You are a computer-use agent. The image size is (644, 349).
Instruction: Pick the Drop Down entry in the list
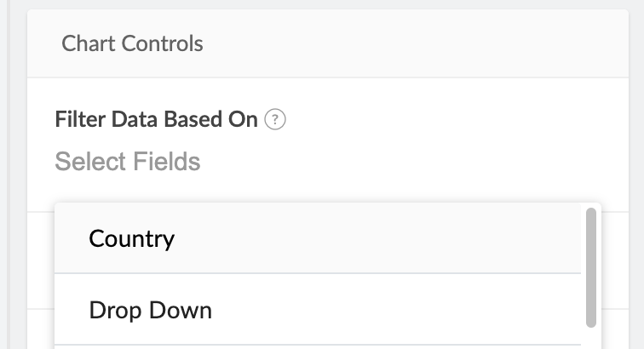[x=150, y=311]
